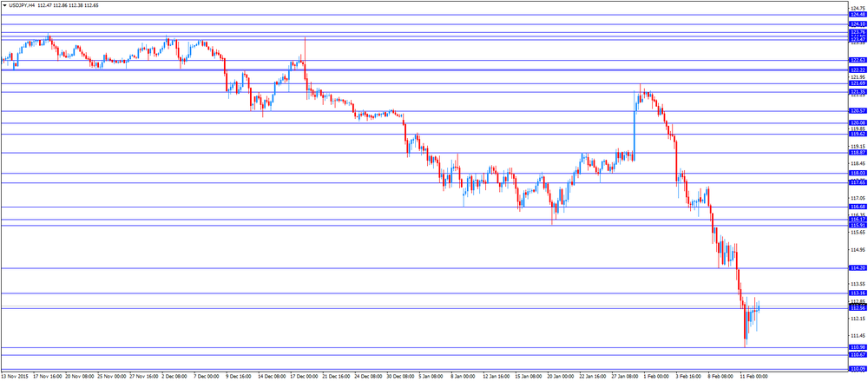
Task: Select the 114.20 price level label
Action: click(858, 268)
